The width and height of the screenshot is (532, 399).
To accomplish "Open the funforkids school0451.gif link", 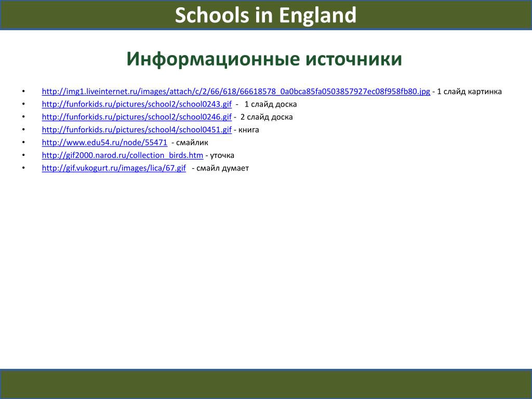I will pos(137,129).
